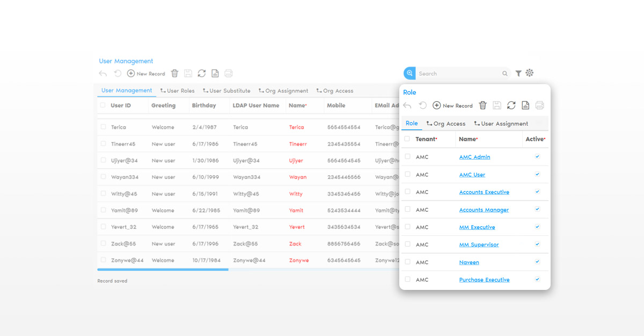Click New Record in the Role panel
Screen dimensions: 644x336
point(453,106)
